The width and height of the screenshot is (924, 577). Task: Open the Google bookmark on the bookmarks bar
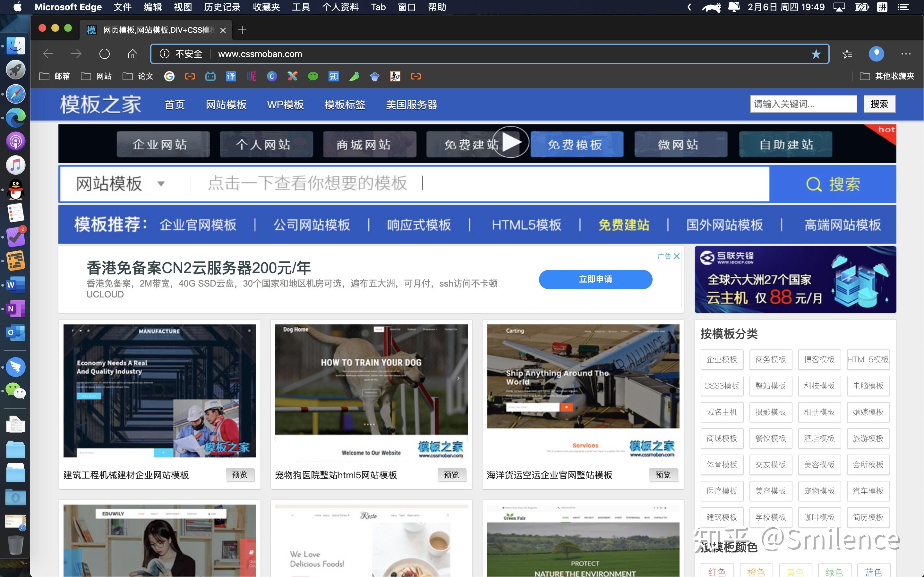[x=170, y=76]
